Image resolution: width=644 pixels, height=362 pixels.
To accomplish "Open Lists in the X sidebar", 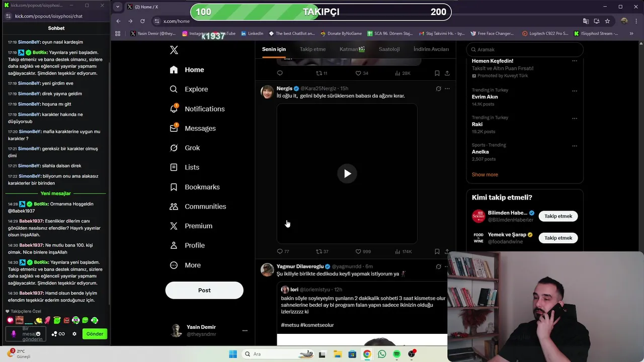I will pos(185,167).
